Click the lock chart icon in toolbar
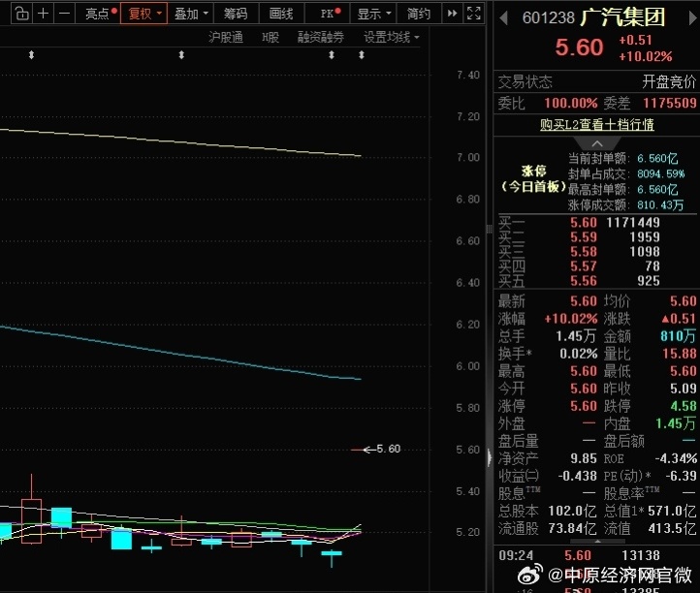Image resolution: width=700 pixels, height=593 pixels. pos(22,14)
